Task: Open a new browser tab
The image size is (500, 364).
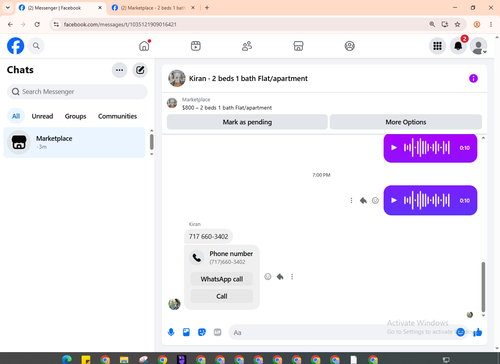Action: tap(207, 8)
